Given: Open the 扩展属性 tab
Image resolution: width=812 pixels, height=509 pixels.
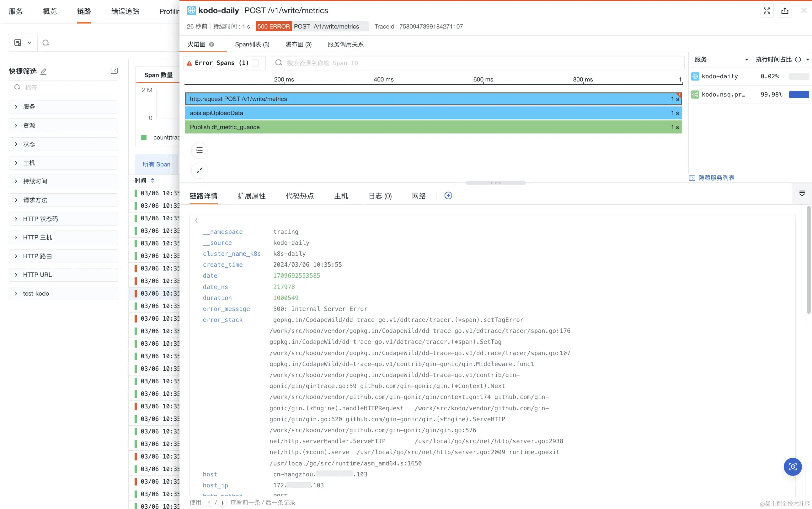Looking at the screenshot, I should pyautogui.click(x=251, y=196).
